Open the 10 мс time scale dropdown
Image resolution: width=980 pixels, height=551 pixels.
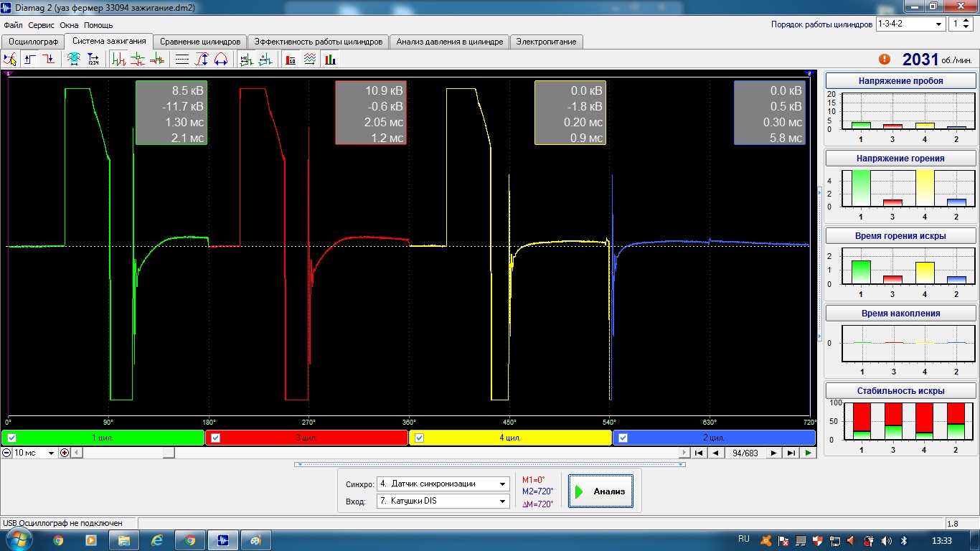[x=35, y=453]
